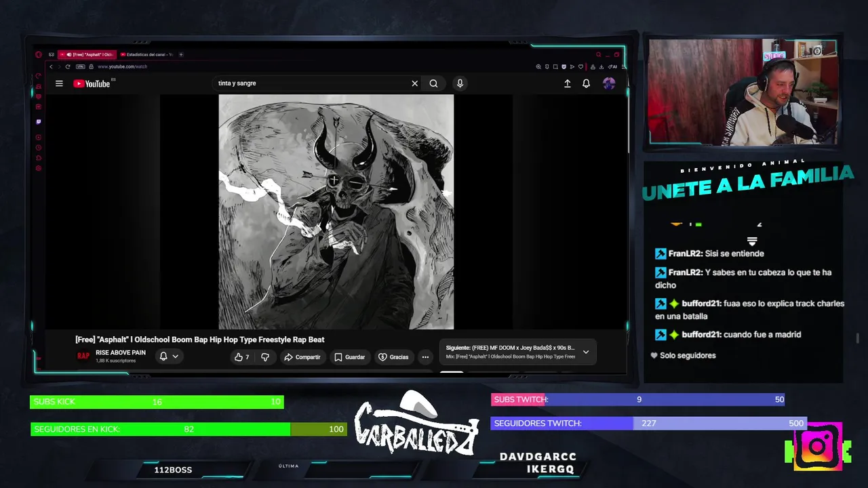Open browser heart bookmark icon in toolbar
The image size is (868, 488).
tap(580, 66)
